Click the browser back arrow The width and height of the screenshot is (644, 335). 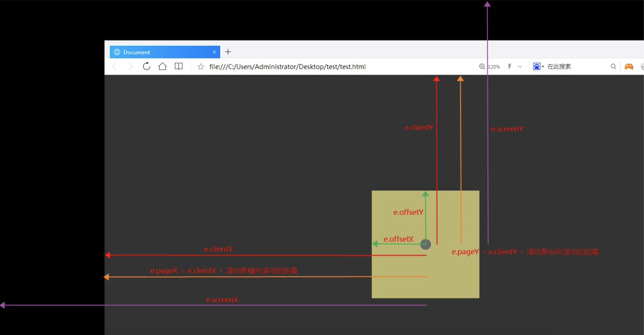click(x=115, y=67)
